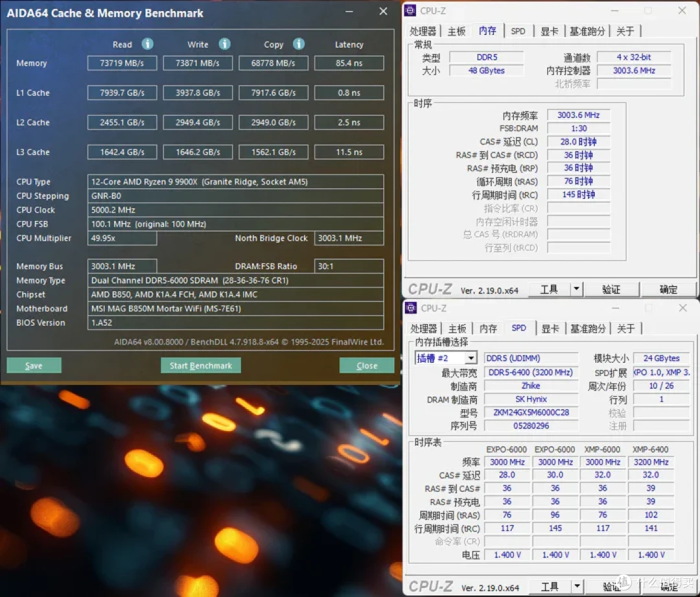
Task: Click 序列号 value 05280296
Action: (531, 425)
